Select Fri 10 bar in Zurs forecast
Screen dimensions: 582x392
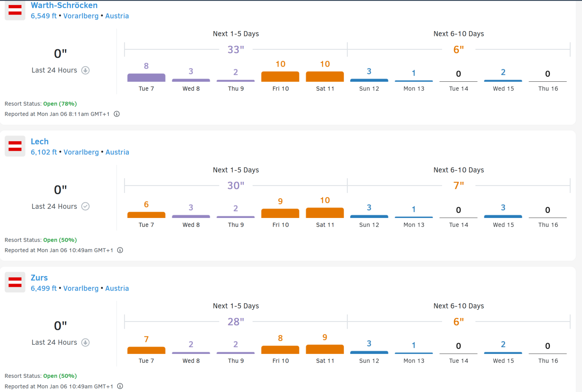(280, 350)
